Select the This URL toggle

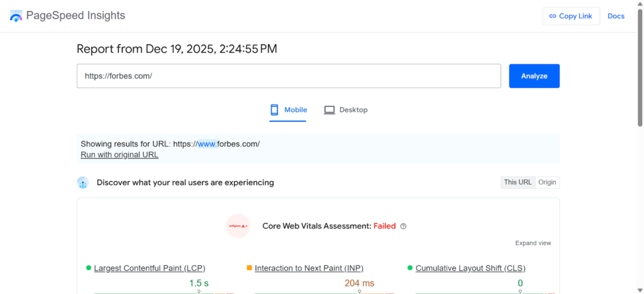coord(518,182)
